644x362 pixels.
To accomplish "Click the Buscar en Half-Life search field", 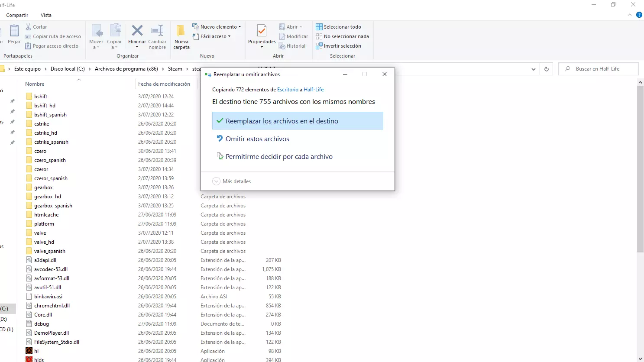I will [602, 69].
